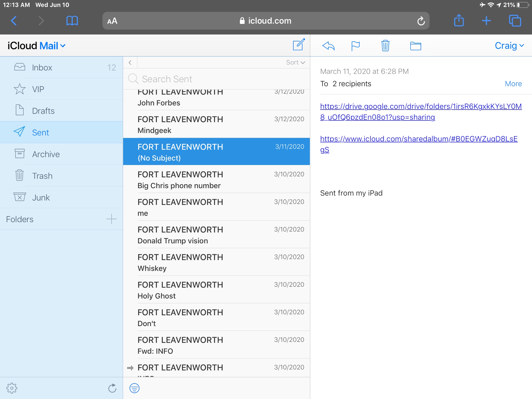Open the Mindgeek message
Viewport: 532px width, 399px height.
(217, 124)
